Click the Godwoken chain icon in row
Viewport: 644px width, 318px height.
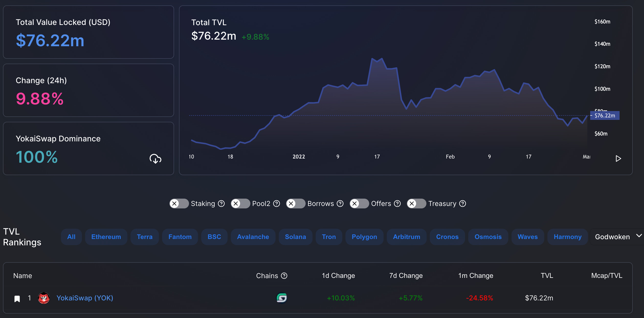tap(281, 298)
